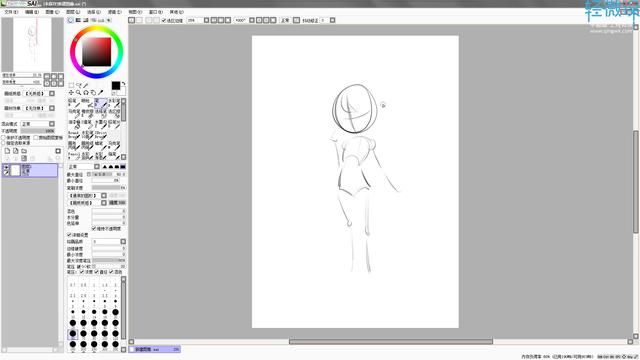
Task: Select the flat brush edge shape button
Action: click(123, 167)
